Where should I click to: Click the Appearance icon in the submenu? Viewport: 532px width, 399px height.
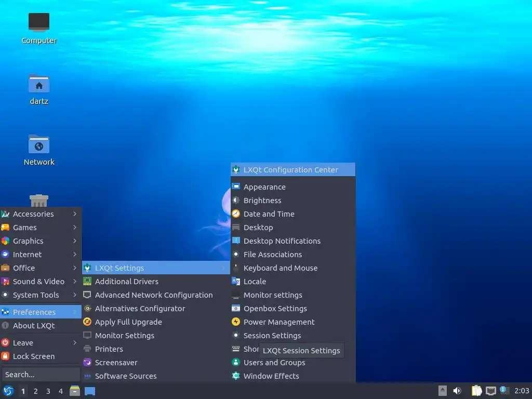[x=236, y=187]
